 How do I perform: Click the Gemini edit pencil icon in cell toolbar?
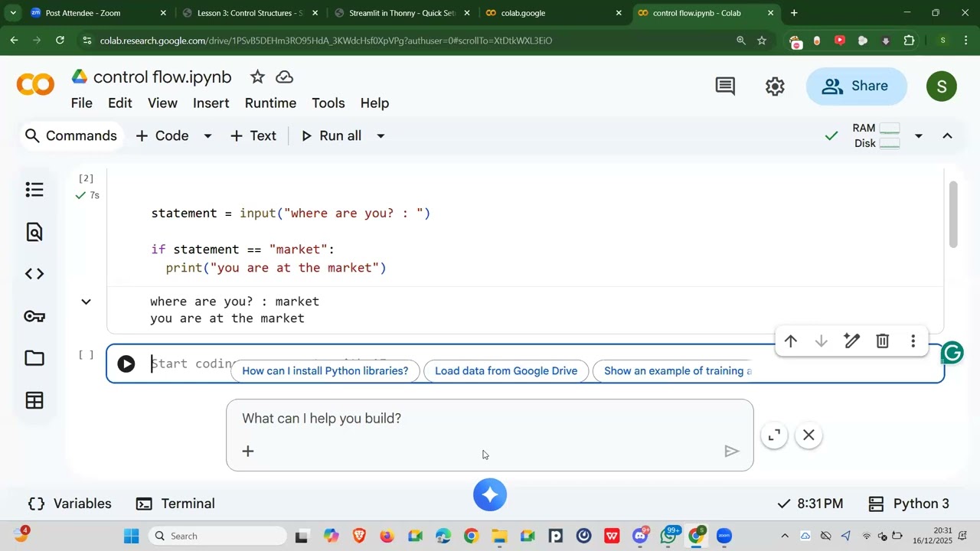tap(852, 341)
